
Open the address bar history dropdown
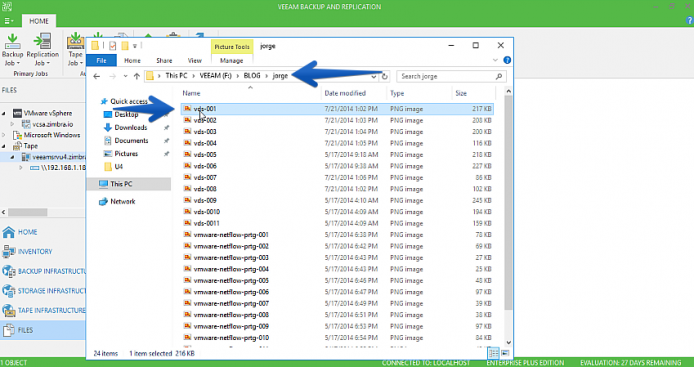[374, 76]
